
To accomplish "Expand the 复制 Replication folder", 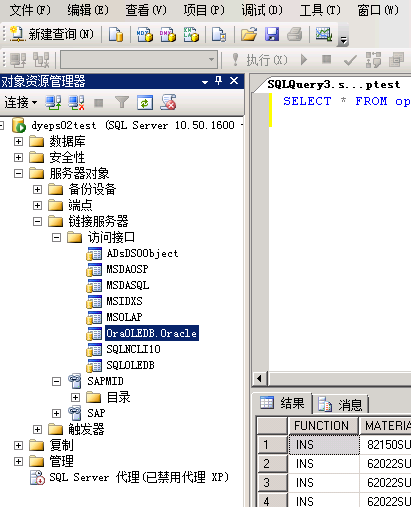I will (x=18, y=445).
